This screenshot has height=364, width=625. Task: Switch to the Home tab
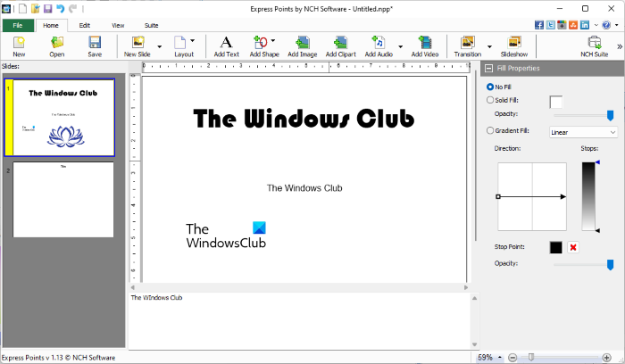(51, 26)
